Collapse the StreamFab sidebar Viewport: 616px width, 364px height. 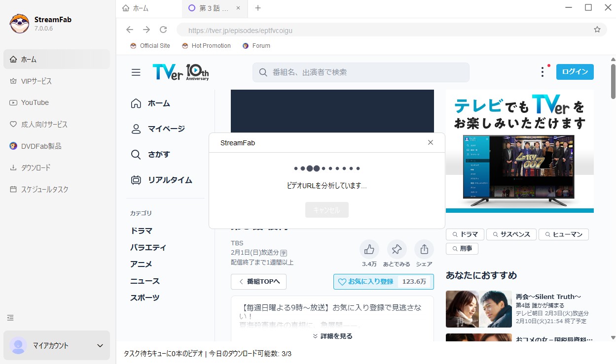(10, 318)
